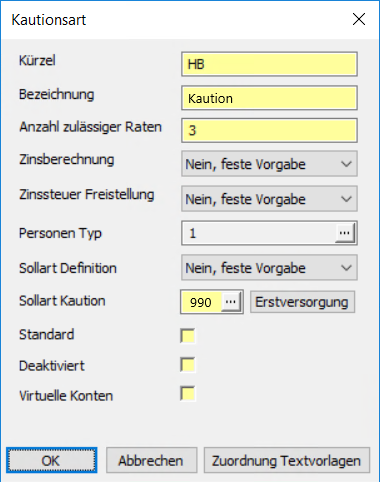The height and width of the screenshot is (482, 380).
Task: Cancel with the Abbrechen button
Action: coord(151,461)
